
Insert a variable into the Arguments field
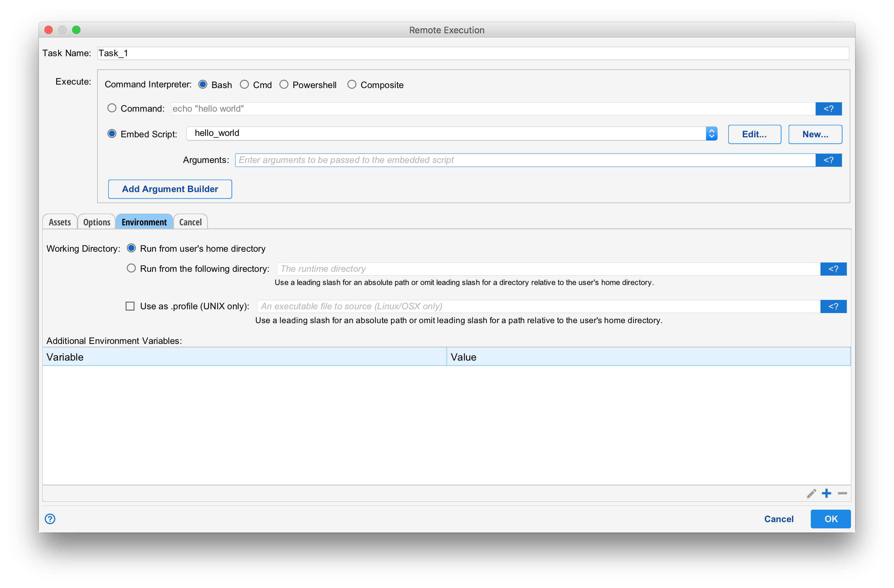click(x=829, y=160)
